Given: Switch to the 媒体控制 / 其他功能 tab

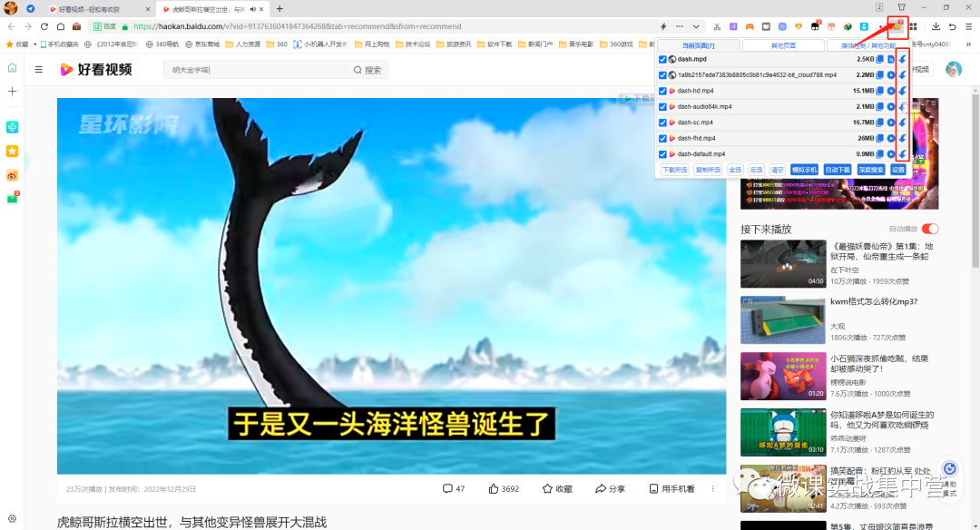Looking at the screenshot, I should (x=867, y=45).
